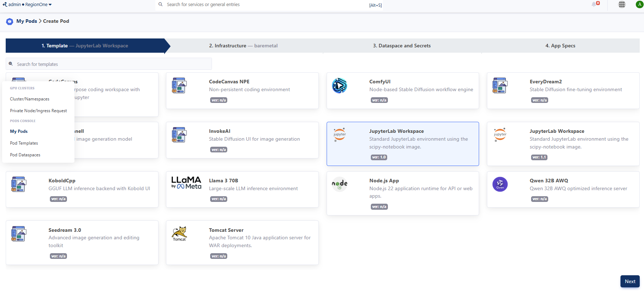This screenshot has height=292, width=644.
Task: Click the Create Pod breadcrumb text
Action: click(56, 21)
